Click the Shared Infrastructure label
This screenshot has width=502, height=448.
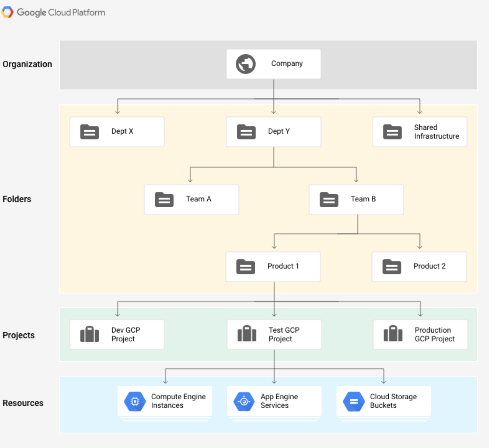(x=437, y=132)
